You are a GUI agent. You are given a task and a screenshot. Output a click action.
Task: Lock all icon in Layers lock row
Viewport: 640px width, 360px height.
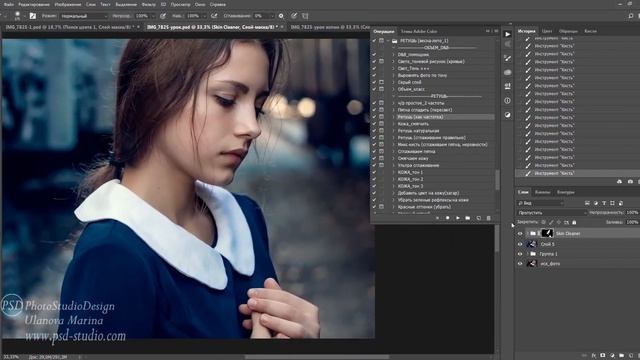[x=574, y=222]
